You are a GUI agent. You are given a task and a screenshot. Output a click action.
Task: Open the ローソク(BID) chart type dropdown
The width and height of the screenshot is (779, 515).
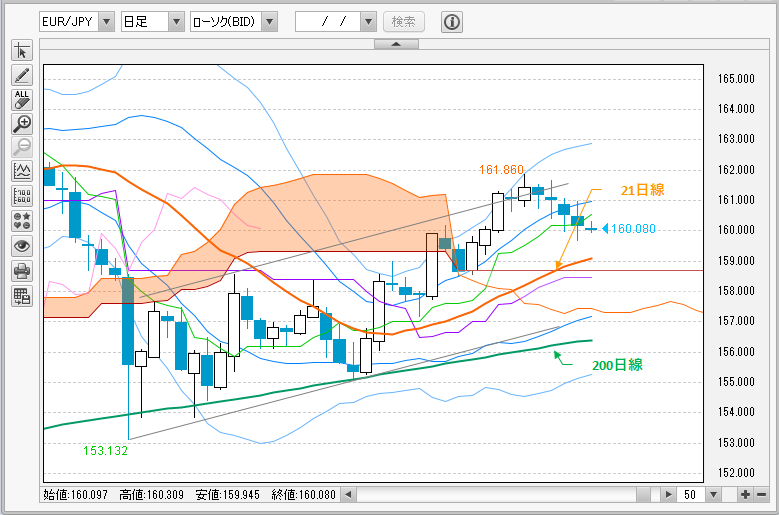pos(234,22)
